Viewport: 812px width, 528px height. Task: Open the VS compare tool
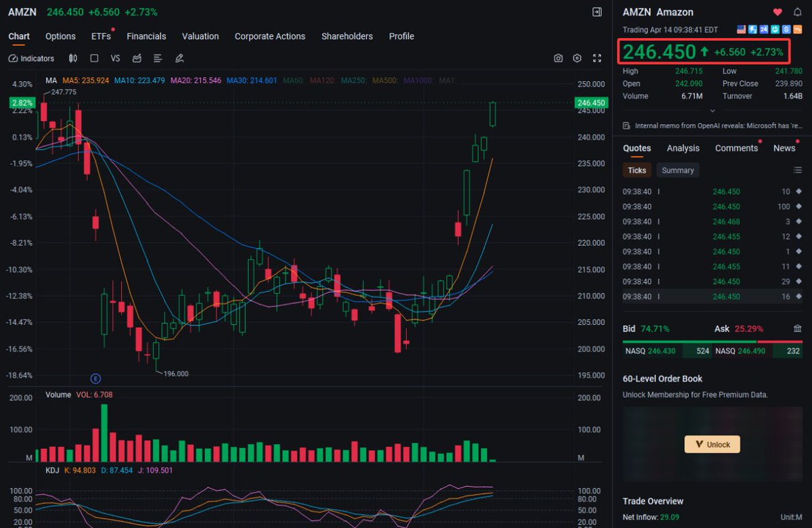click(x=115, y=59)
